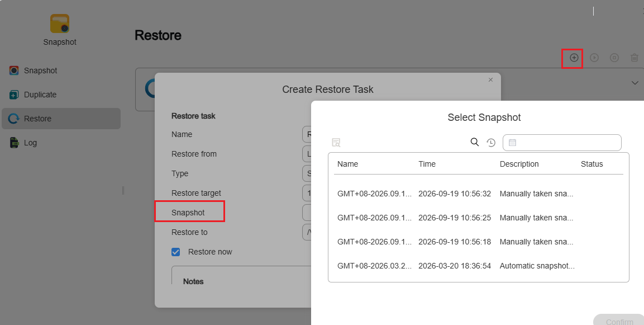The width and height of the screenshot is (644, 325).
Task: Click the Confirm button in Select Snapshot
Action: click(619, 319)
